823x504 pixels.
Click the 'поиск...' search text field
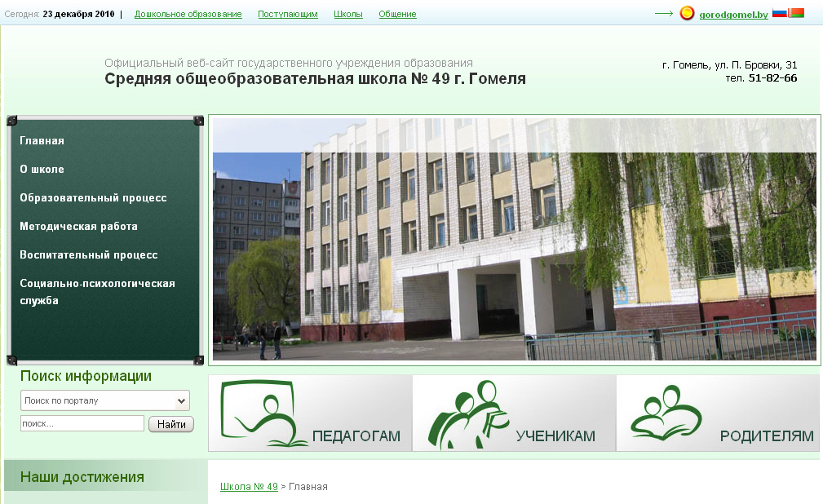82,424
